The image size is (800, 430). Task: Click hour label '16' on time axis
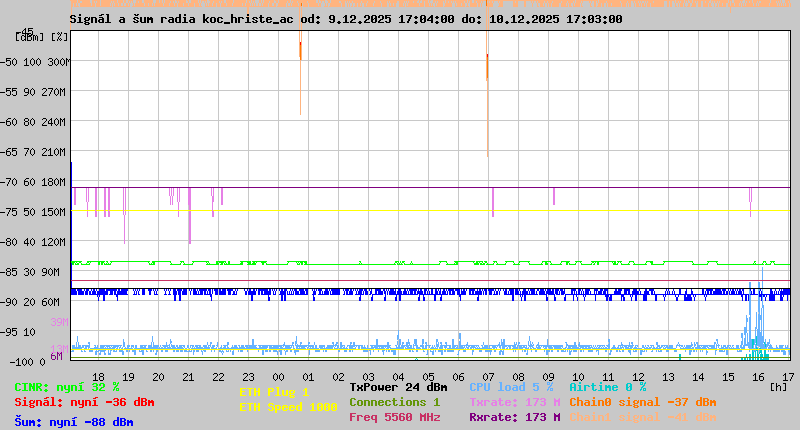758,377
